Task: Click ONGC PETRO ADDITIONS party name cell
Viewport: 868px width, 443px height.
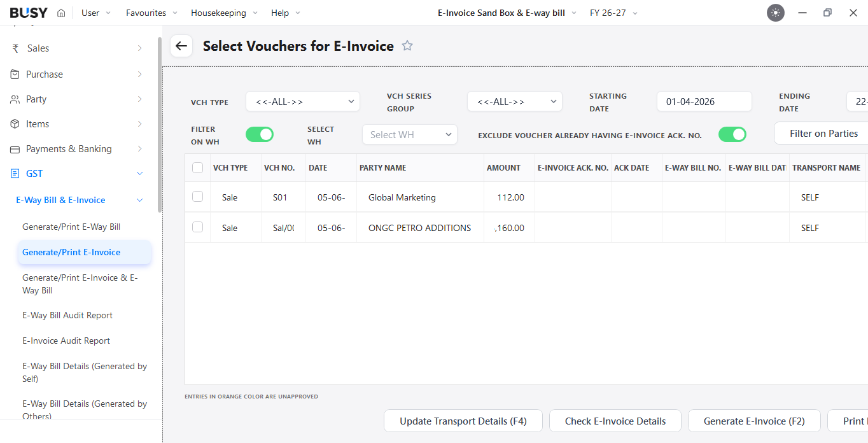Action: (420, 228)
